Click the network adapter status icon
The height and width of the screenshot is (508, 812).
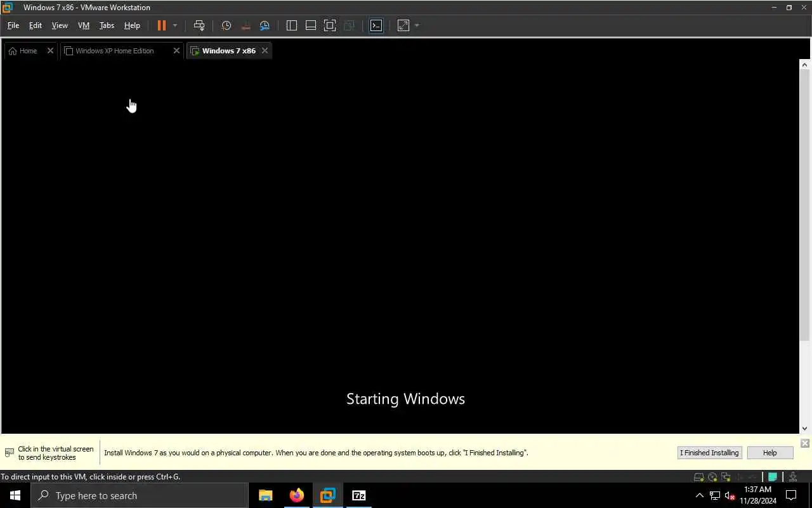click(726, 477)
